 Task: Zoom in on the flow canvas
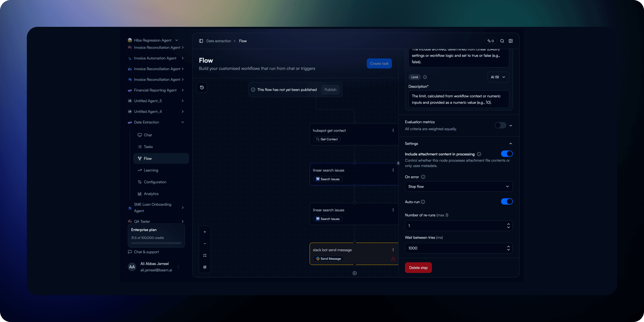pyautogui.click(x=205, y=232)
